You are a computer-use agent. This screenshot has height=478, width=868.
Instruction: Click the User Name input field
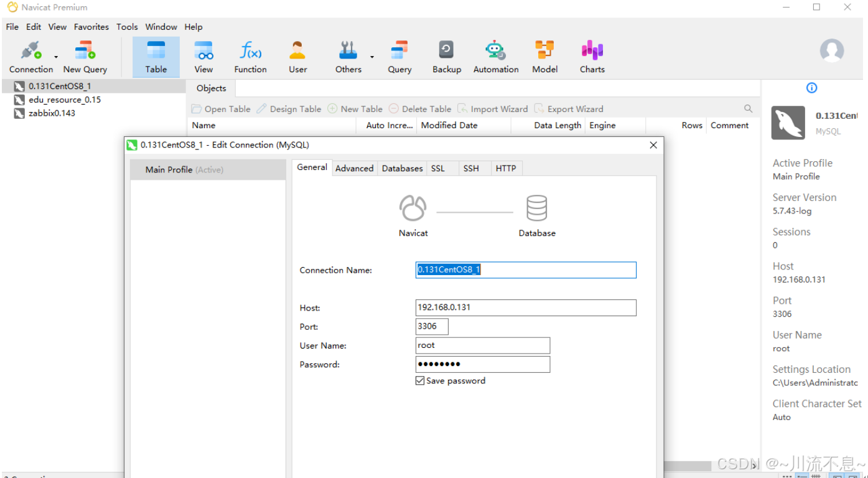coord(483,345)
